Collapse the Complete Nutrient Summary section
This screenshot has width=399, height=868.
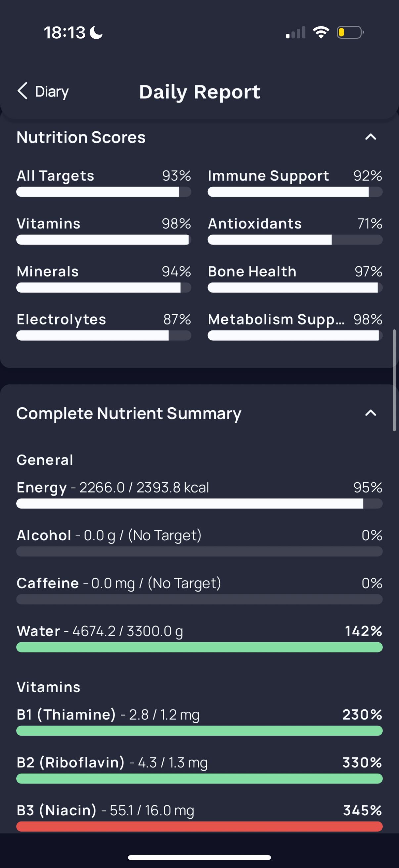(x=371, y=413)
